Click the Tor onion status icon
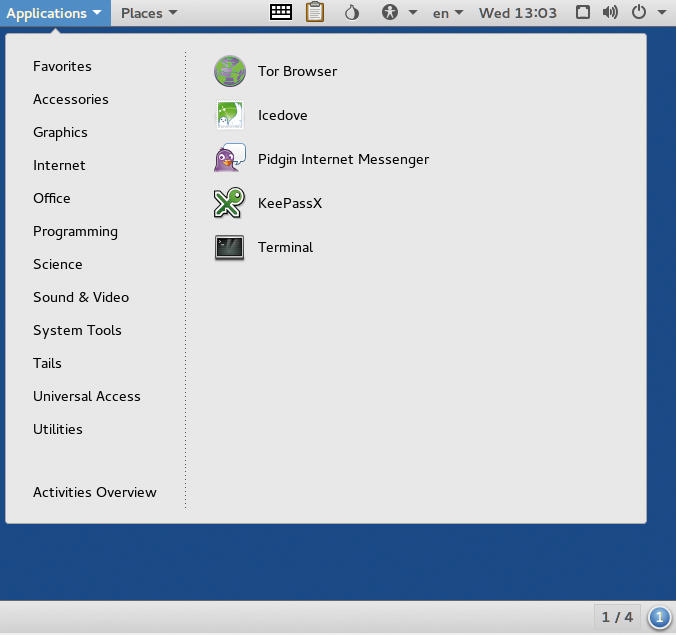 pos(352,13)
